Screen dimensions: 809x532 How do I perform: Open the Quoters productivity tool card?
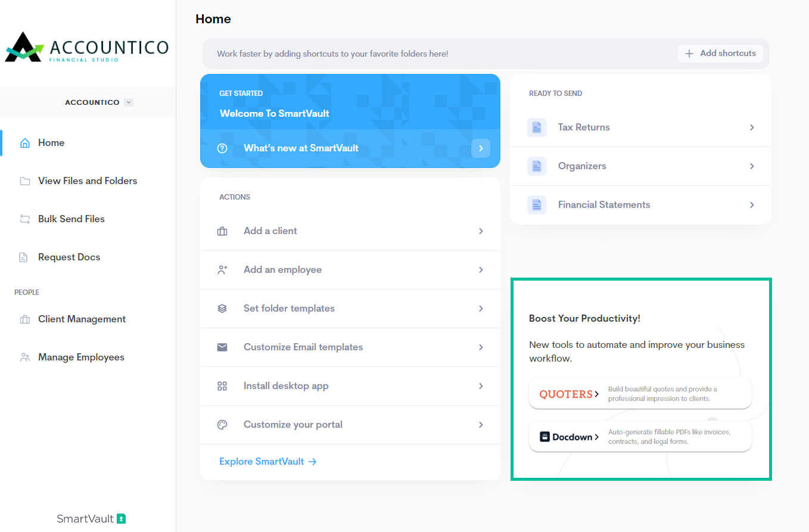point(640,394)
